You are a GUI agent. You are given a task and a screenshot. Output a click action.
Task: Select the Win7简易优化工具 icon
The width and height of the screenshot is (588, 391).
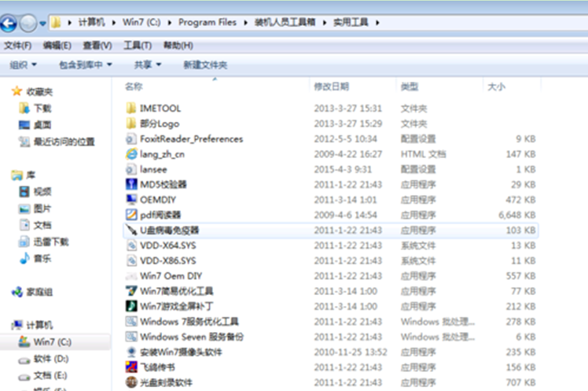(130, 291)
